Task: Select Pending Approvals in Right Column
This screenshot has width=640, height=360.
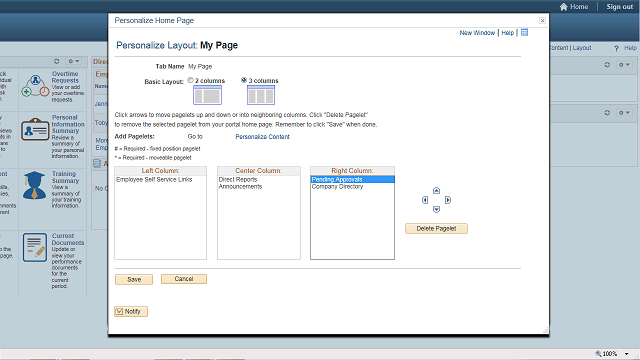Action: pos(352,180)
